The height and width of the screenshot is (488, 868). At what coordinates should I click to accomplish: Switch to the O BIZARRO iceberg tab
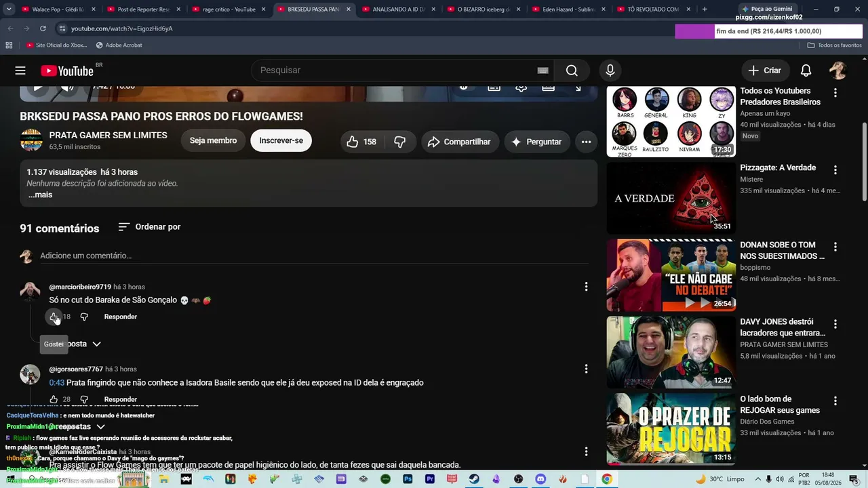point(484,9)
